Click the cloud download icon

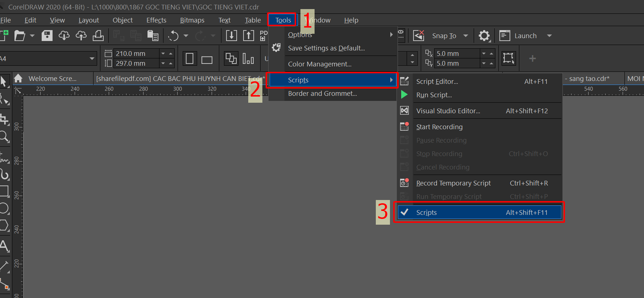(x=64, y=36)
